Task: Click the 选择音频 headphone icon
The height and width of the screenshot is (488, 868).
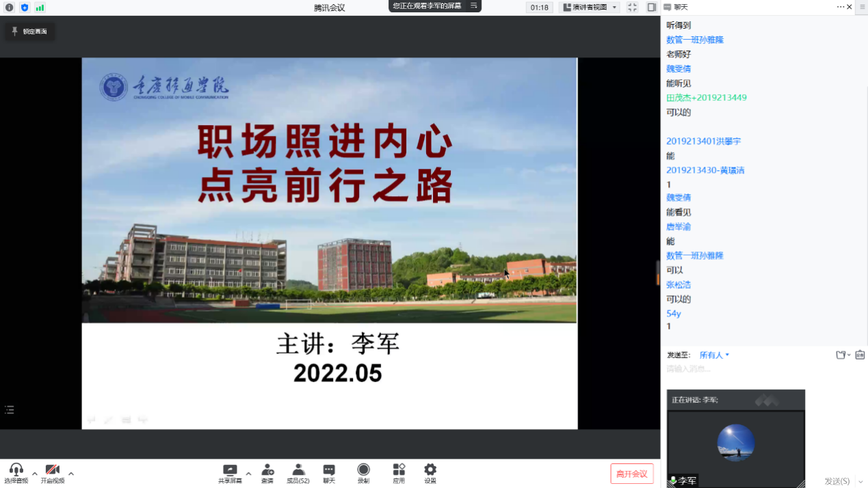Action: point(16,470)
